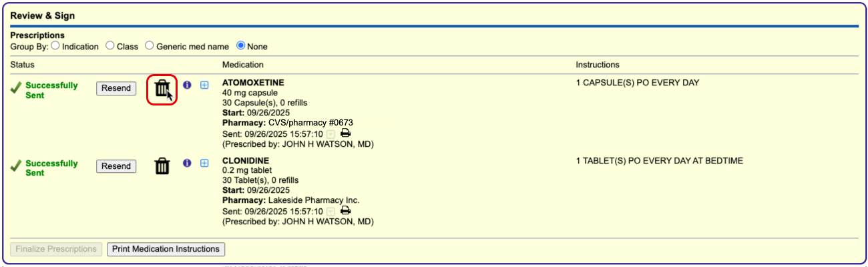868x267 pixels.
Task: Click the printer icon for Clonidine
Action: tap(346, 210)
